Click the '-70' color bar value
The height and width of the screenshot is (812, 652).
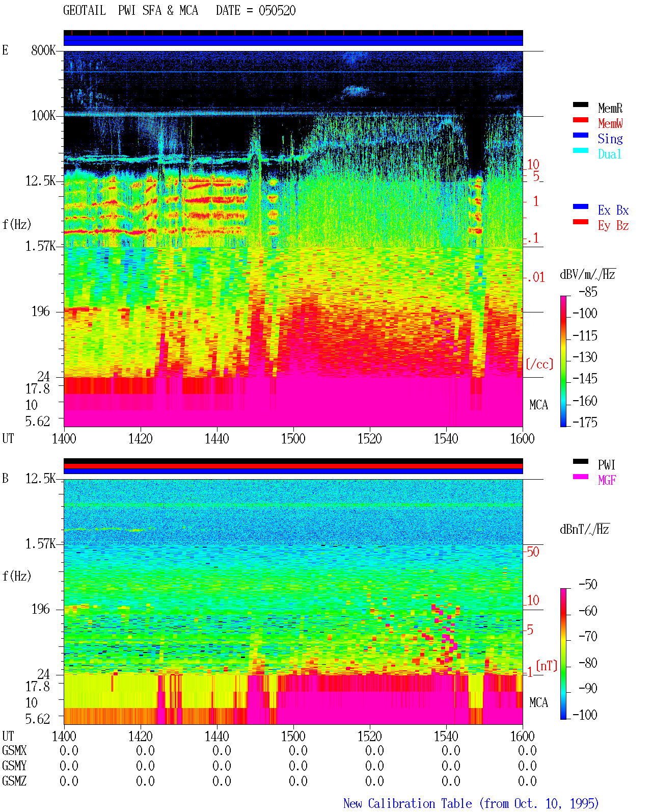click(588, 636)
